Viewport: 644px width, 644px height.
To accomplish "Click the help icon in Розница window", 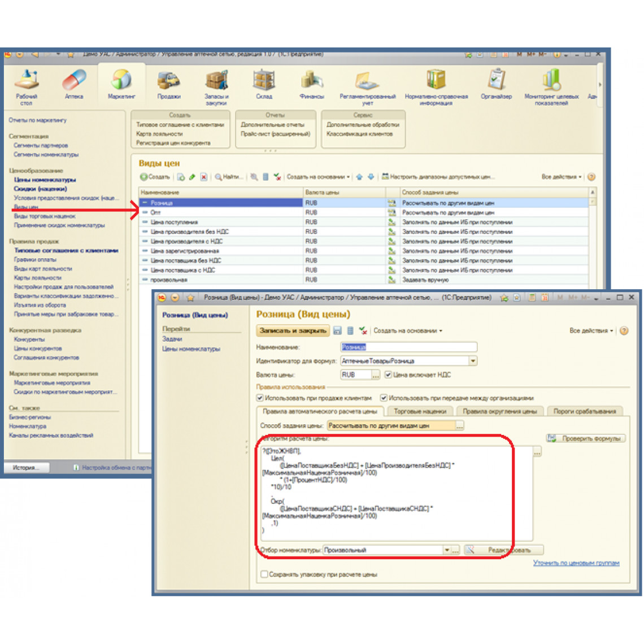I will coord(624,330).
